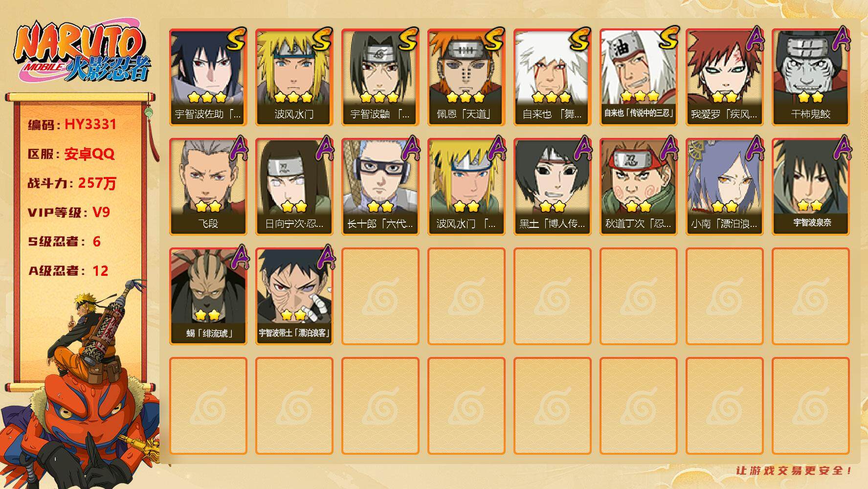Open the 宇智波泉奈 ninja card

pyautogui.click(x=810, y=187)
